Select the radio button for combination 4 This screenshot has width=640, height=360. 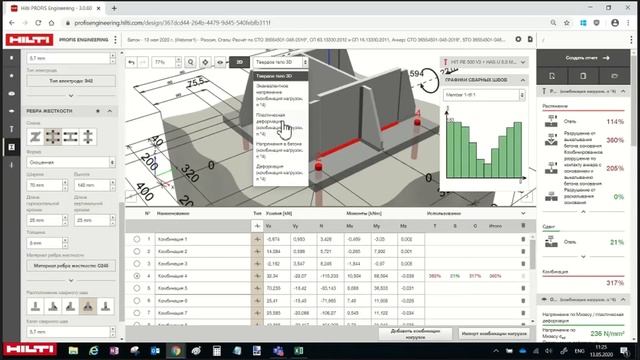(x=137, y=276)
